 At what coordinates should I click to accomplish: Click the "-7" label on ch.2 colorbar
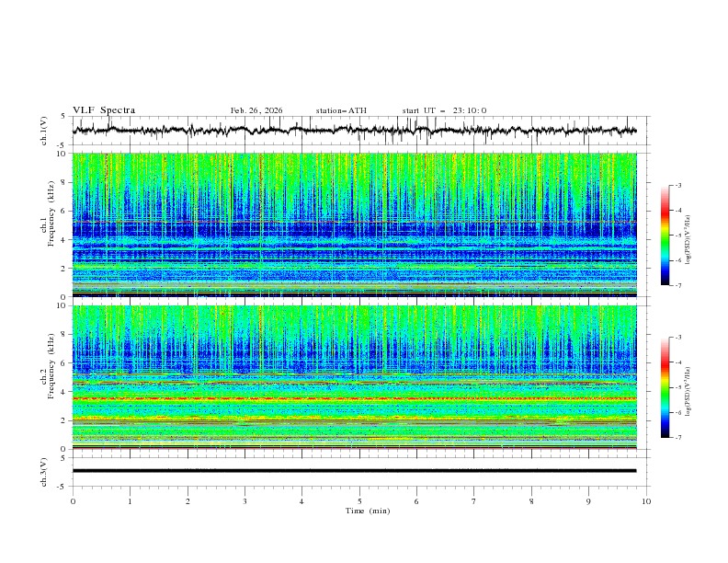coord(678,438)
